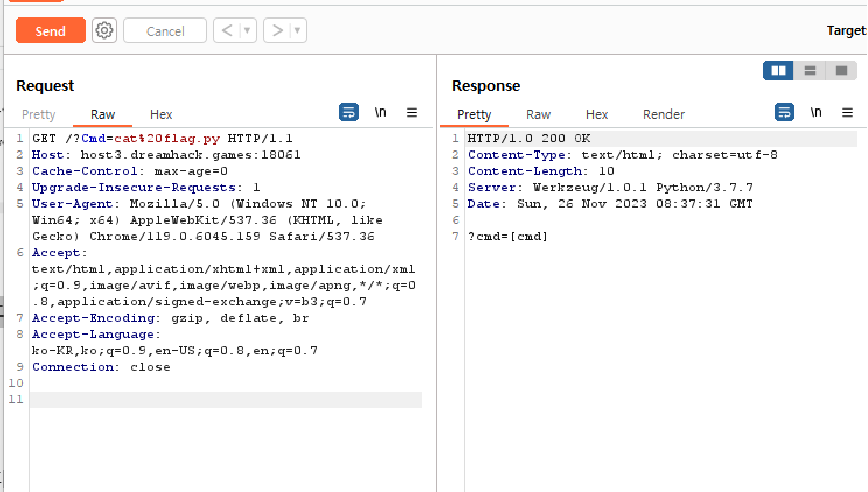Open the back history dropdown arrow
This screenshot has height=492, width=868.
(247, 30)
